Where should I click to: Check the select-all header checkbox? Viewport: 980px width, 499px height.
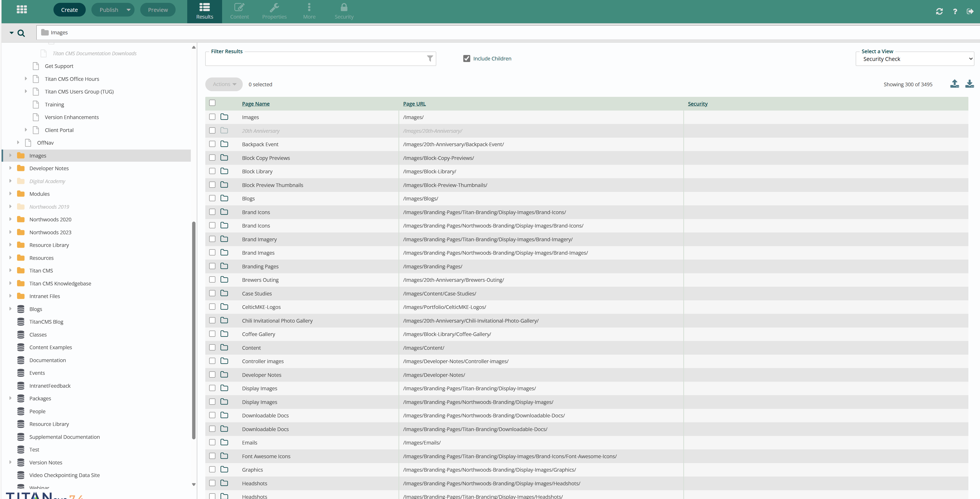(212, 103)
